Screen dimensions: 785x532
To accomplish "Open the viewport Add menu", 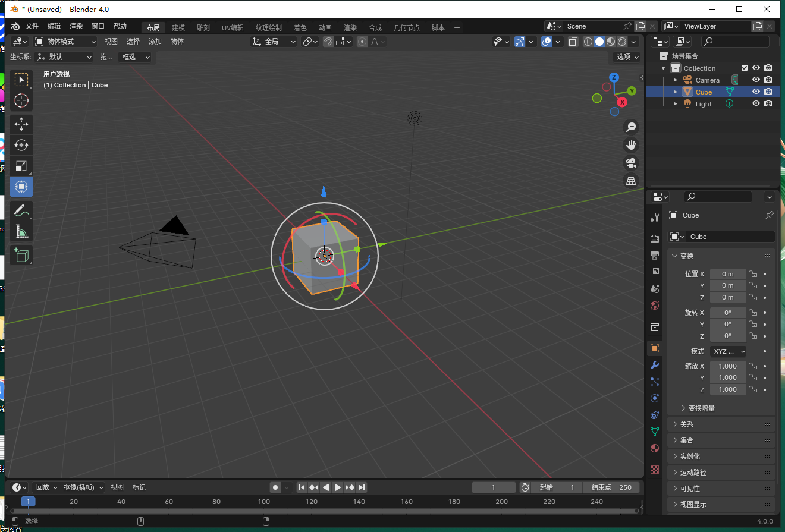I will point(155,42).
